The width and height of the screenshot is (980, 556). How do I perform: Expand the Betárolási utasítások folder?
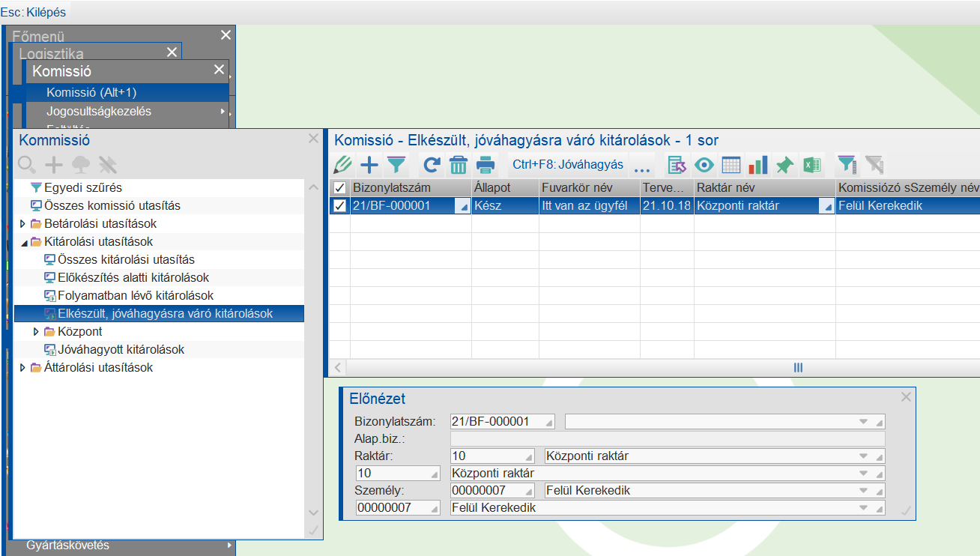coord(22,224)
